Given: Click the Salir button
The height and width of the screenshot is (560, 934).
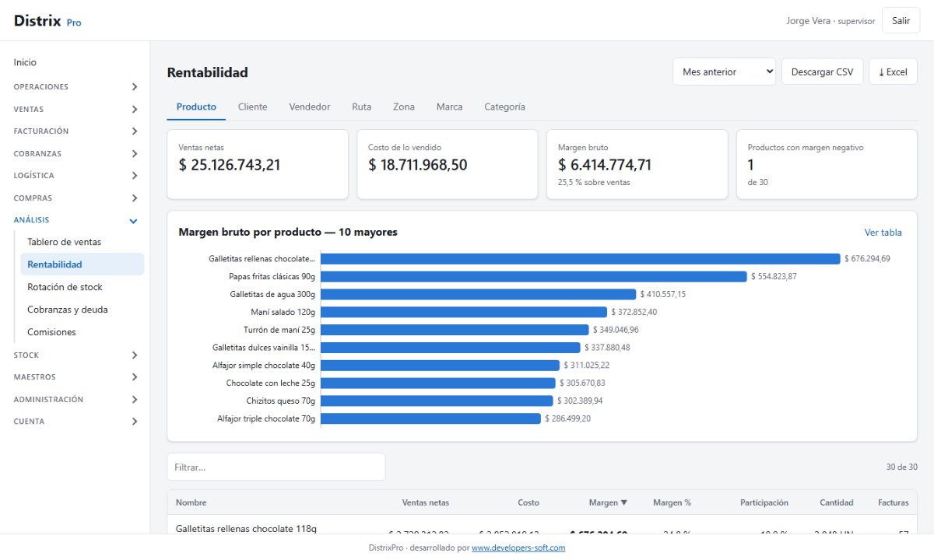Looking at the screenshot, I should (901, 21).
